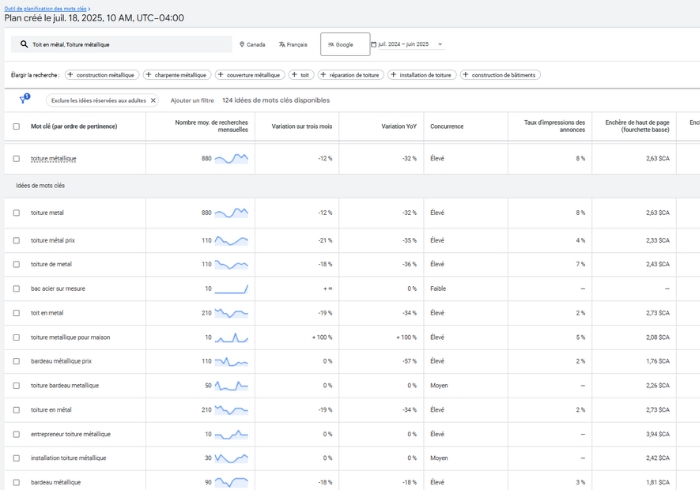Check the 'toiture de metal' checkbox
The width and height of the screenshot is (700, 490).
click(17, 264)
